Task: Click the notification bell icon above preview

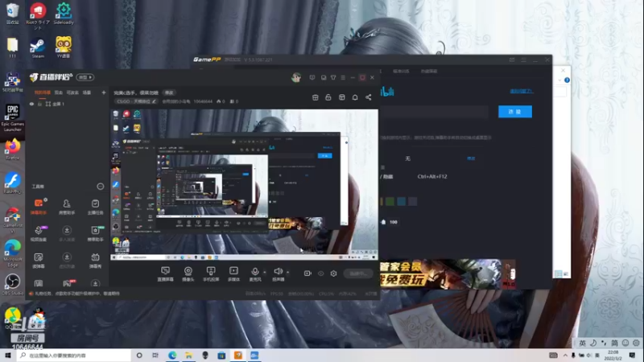Action: coord(355,97)
